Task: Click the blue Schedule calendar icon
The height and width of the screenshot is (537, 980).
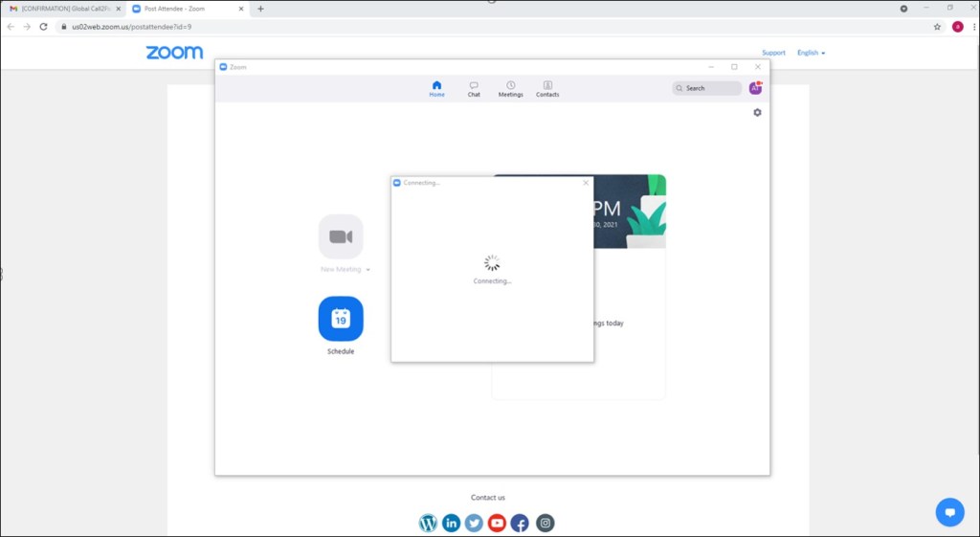Action: [341, 319]
